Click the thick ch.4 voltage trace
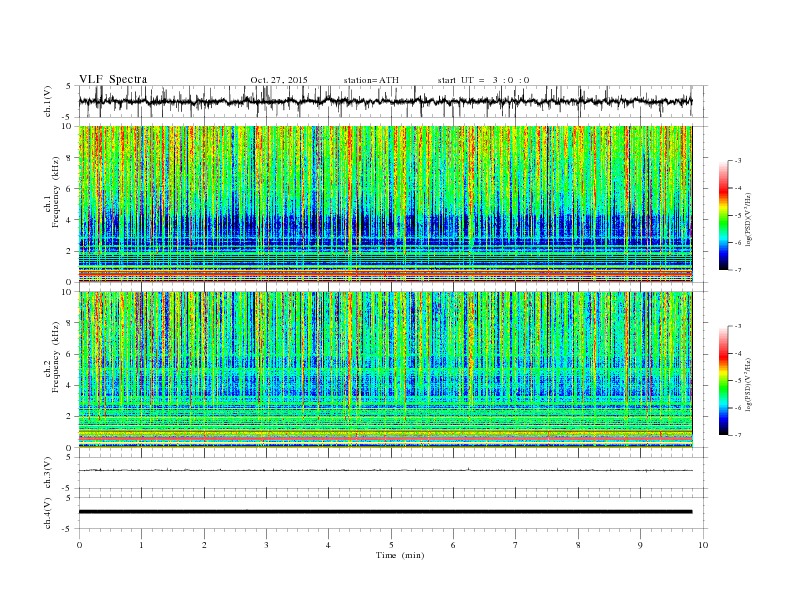792x612 pixels. click(385, 512)
